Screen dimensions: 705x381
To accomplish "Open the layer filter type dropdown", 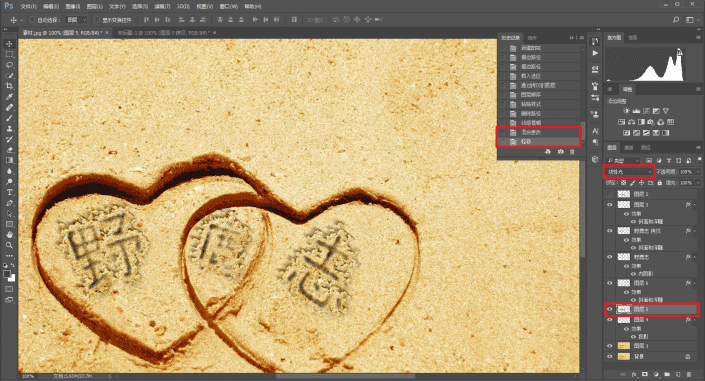I will 623,160.
